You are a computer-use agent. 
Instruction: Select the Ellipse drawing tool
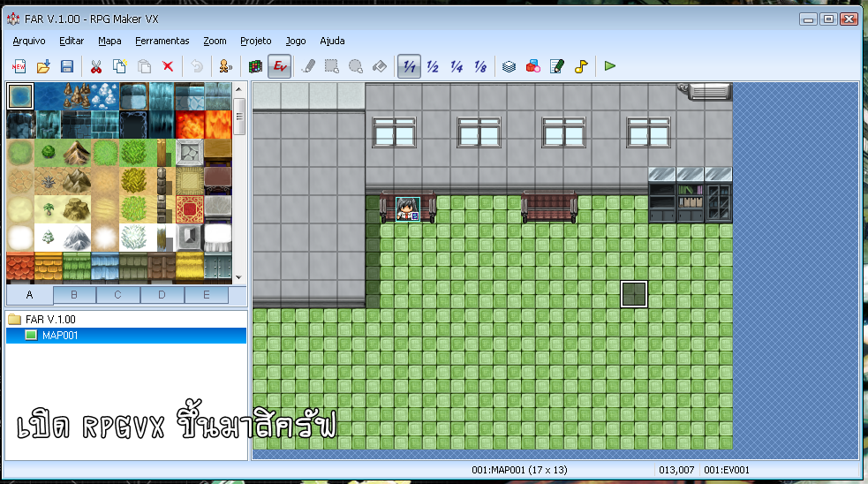355,66
